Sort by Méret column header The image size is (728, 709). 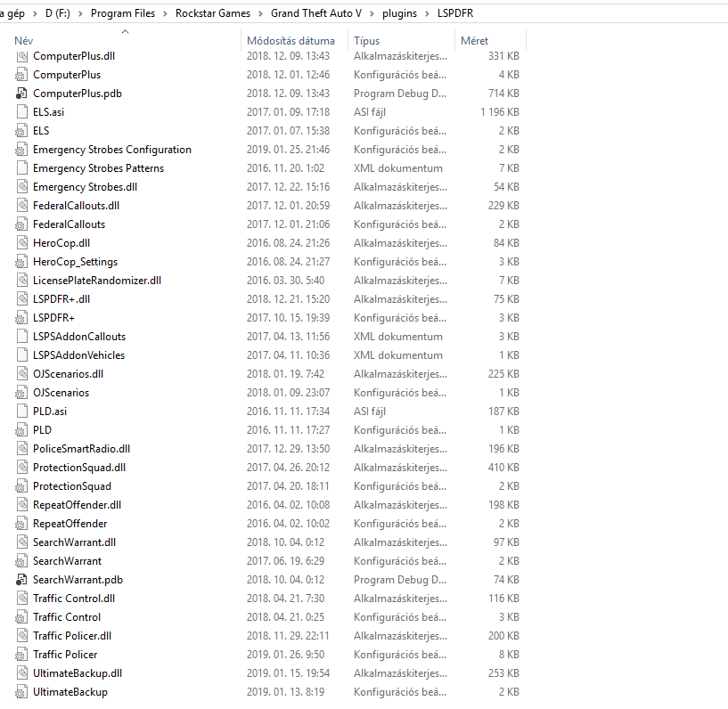click(x=475, y=41)
